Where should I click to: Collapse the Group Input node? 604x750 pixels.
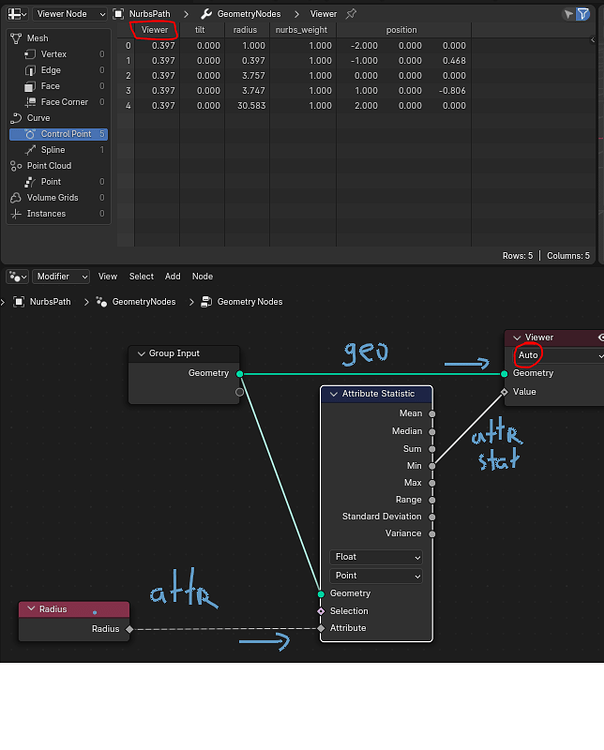(x=141, y=354)
